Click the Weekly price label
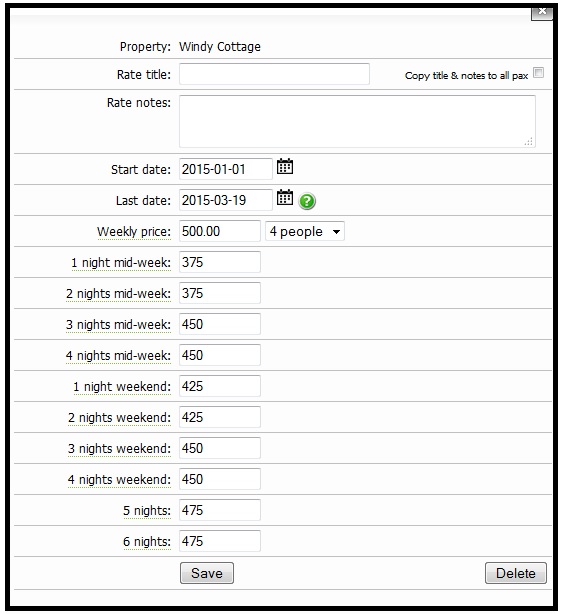This screenshot has height=614, width=563. click(x=134, y=232)
